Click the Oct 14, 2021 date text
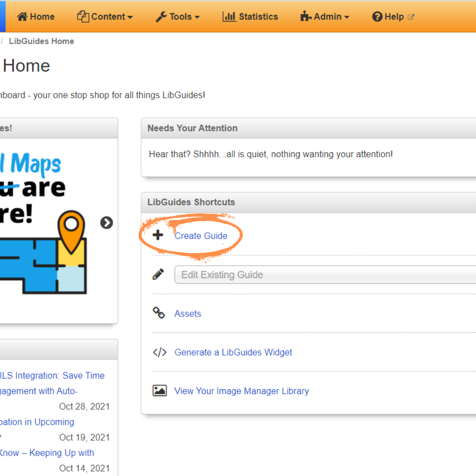 [x=84, y=468]
